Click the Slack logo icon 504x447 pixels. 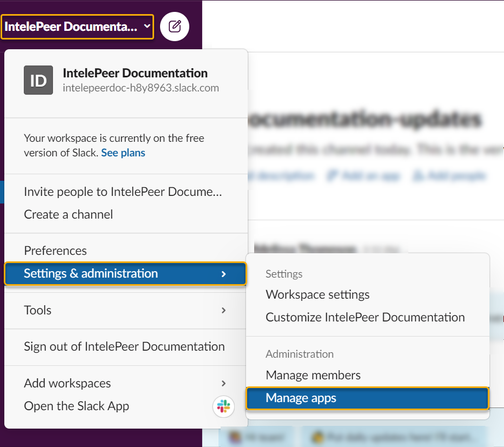click(223, 406)
